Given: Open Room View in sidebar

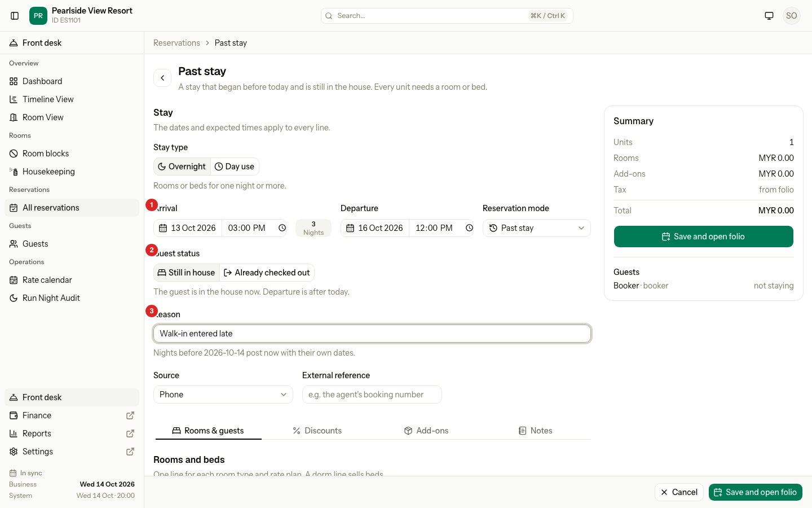Looking at the screenshot, I should pos(72,117).
